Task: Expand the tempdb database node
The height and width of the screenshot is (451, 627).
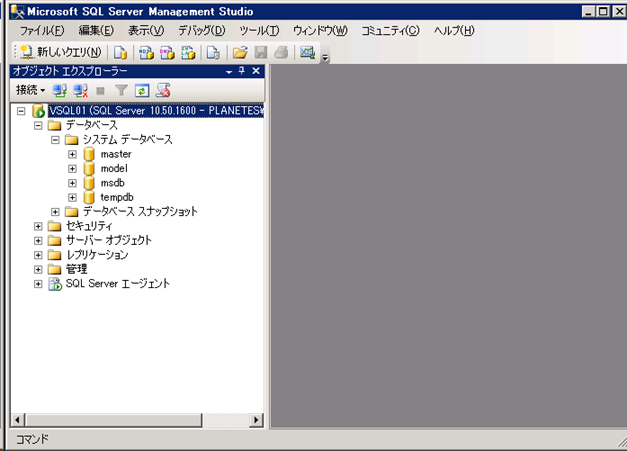Action: coord(72,198)
